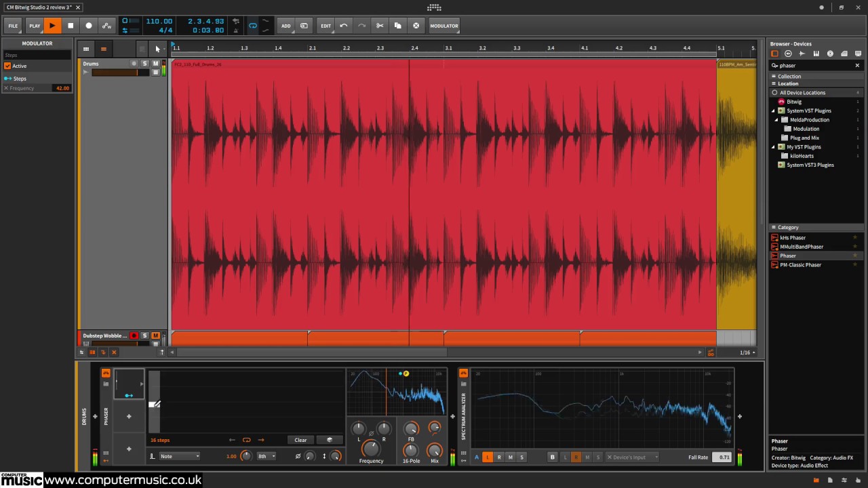Image resolution: width=868 pixels, height=488 pixels.
Task: Click the redo arrow
Action: tap(362, 26)
